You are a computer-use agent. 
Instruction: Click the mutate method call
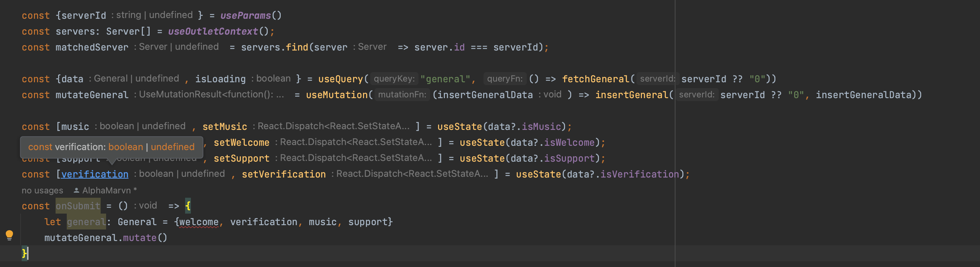click(x=139, y=238)
